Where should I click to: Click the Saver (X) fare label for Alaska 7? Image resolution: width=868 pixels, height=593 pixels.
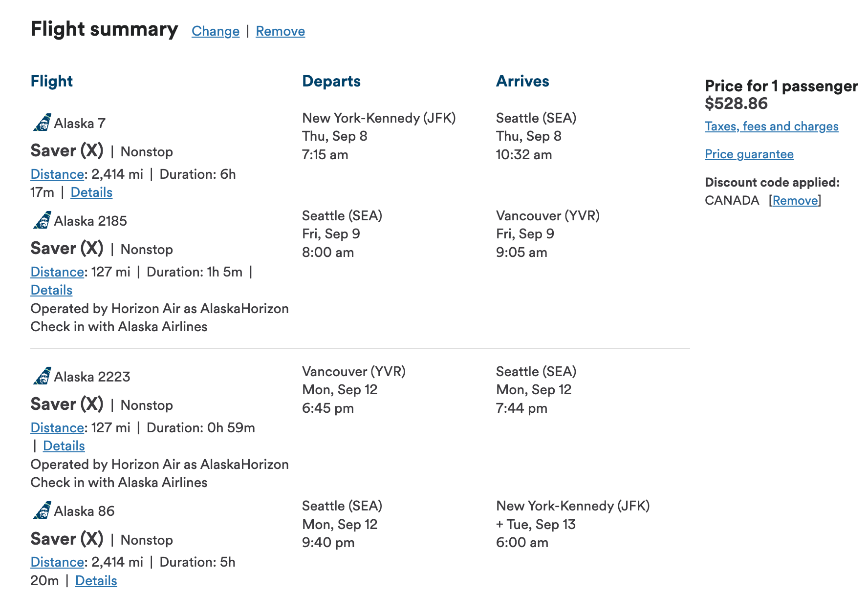click(x=67, y=150)
